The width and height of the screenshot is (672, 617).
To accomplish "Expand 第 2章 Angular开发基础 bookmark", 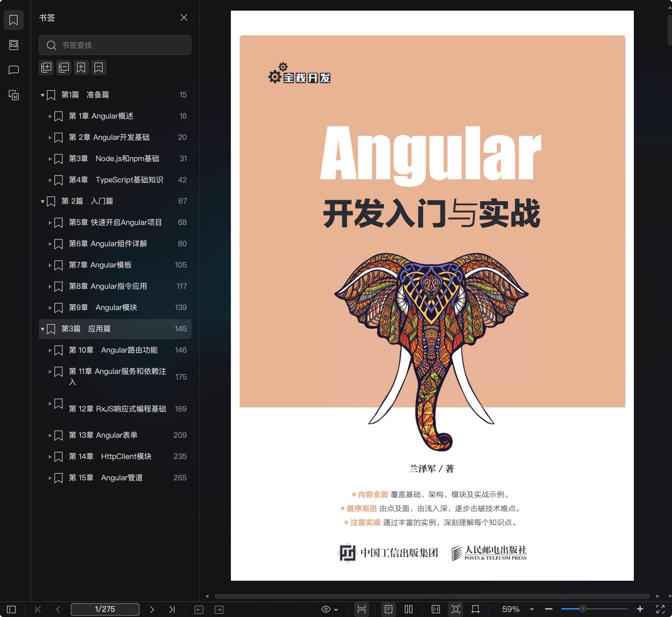I will coord(50,138).
